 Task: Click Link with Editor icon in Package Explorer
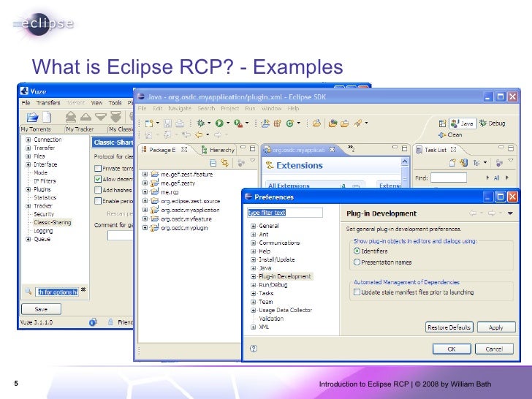[224, 163]
